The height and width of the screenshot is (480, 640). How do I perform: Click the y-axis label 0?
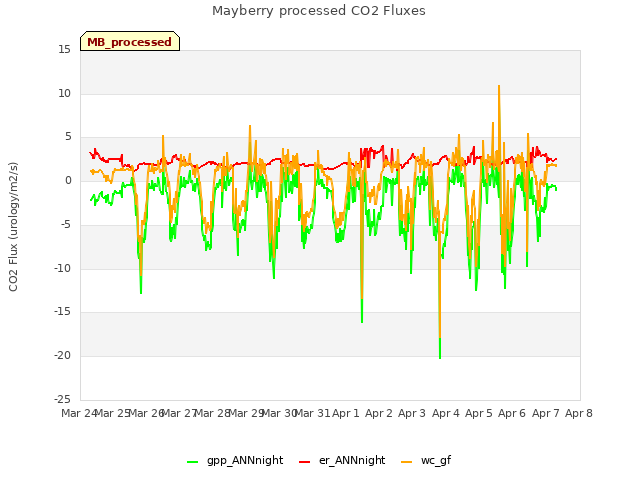(x=68, y=181)
